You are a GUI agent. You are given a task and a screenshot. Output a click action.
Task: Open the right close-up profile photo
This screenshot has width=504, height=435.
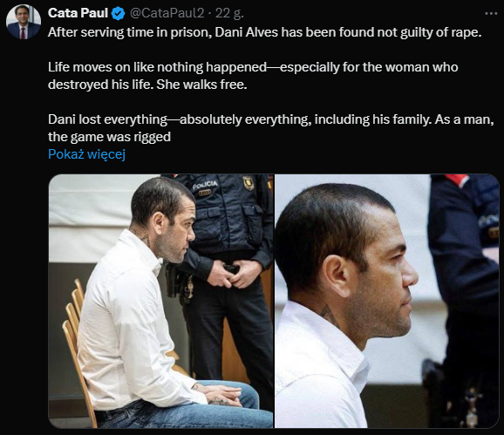click(387, 302)
